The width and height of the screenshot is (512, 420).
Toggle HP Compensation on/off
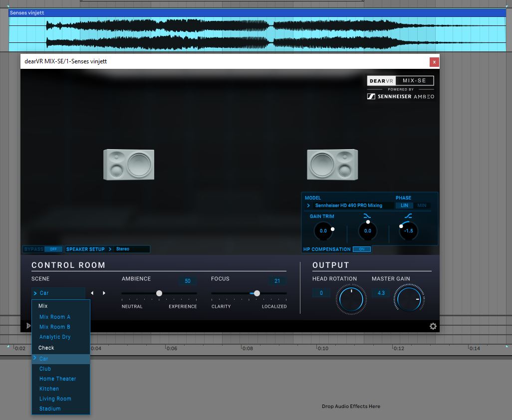(x=361, y=249)
